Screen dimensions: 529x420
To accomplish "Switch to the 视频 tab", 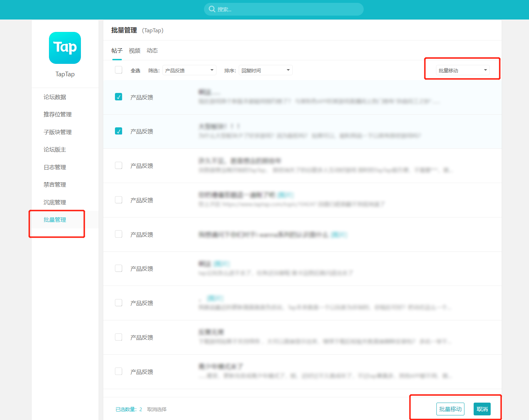I will [x=134, y=51].
